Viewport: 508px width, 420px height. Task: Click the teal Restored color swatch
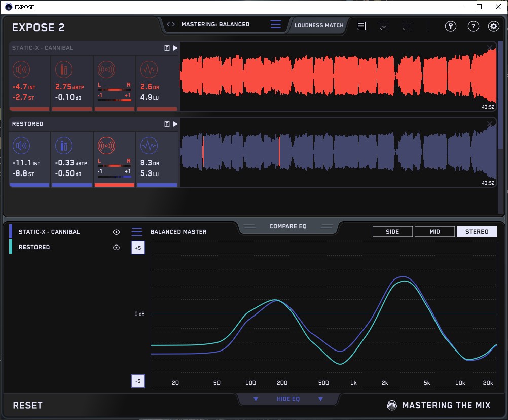tap(11, 247)
